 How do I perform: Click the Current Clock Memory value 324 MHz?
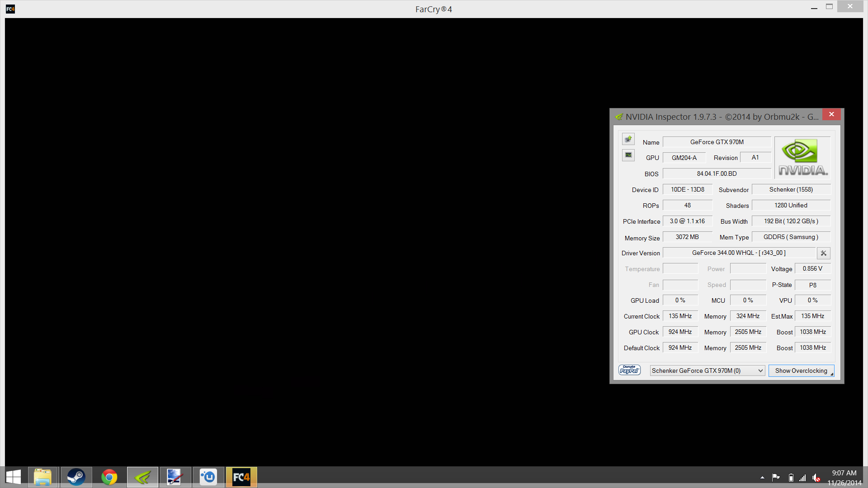point(748,316)
